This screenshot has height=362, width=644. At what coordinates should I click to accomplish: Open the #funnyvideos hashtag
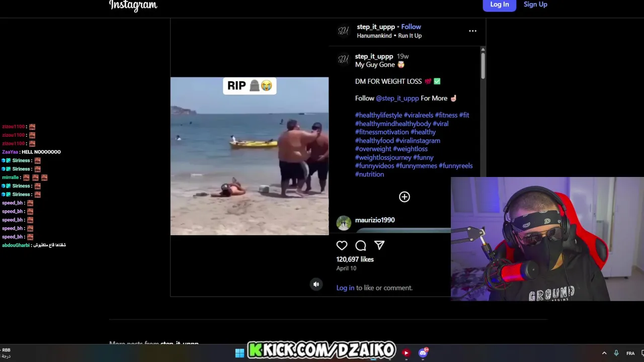click(x=375, y=166)
